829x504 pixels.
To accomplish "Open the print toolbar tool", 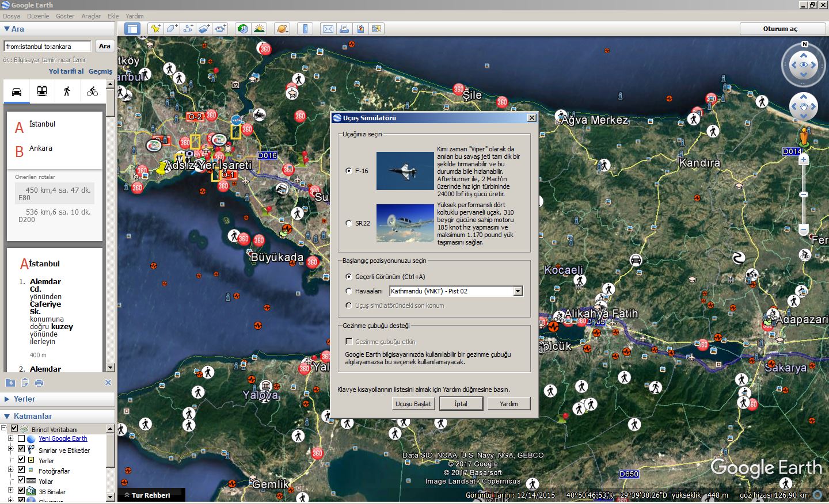I will [x=344, y=29].
